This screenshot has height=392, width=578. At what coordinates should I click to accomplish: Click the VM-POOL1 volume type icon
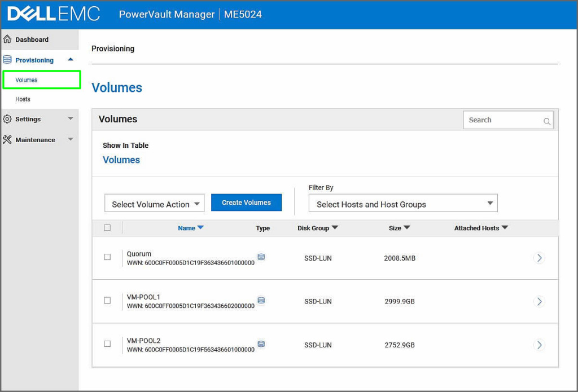(x=261, y=301)
